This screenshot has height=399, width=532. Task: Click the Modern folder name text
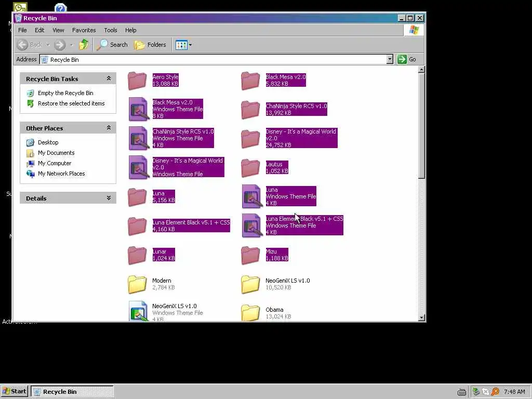[162, 281]
